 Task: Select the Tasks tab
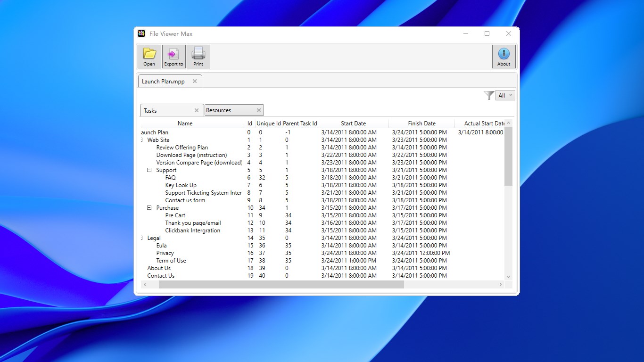172,110
